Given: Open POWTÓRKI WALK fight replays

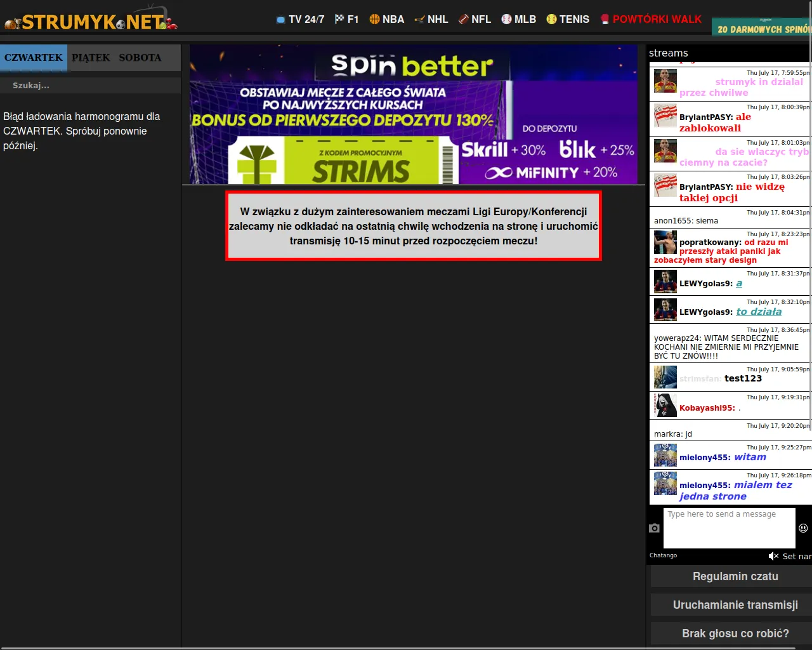Looking at the screenshot, I should (657, 20).
